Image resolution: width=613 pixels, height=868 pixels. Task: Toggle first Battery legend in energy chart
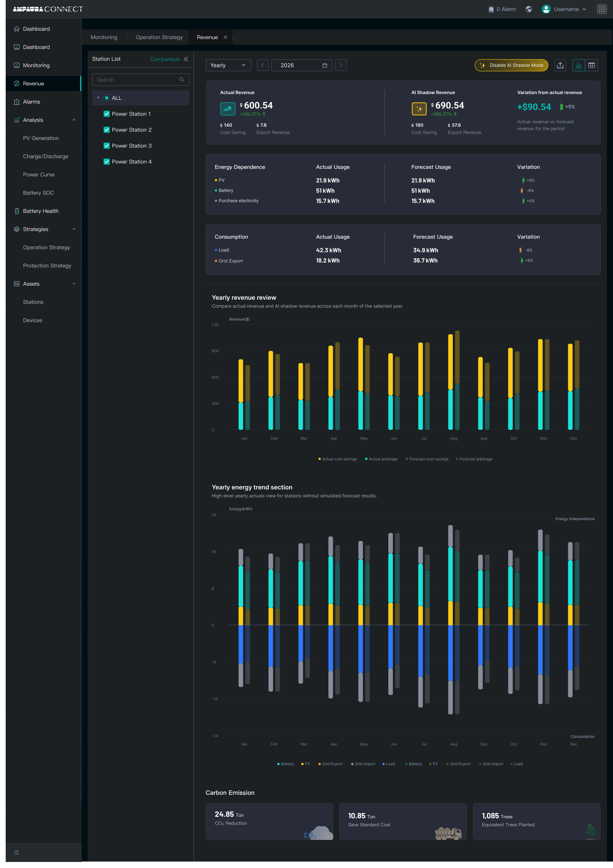pos(285,764)
